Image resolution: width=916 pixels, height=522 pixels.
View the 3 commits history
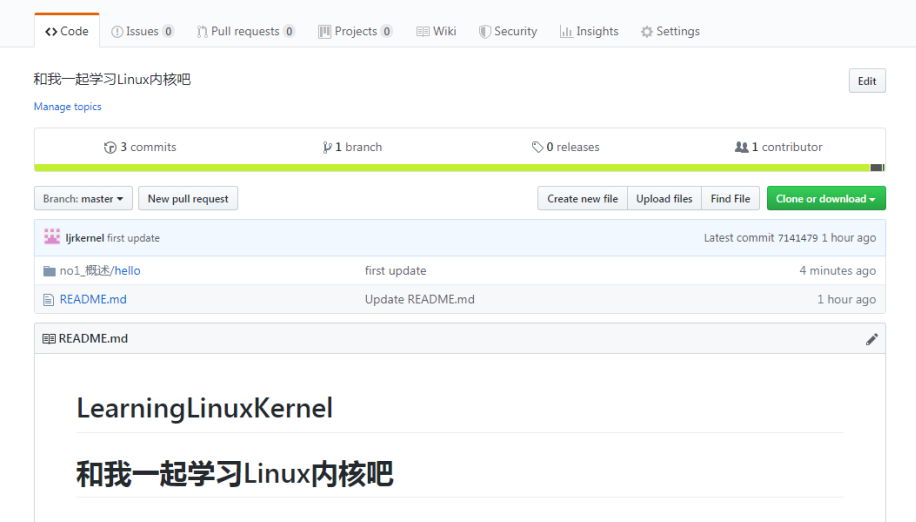click(140, 147)
